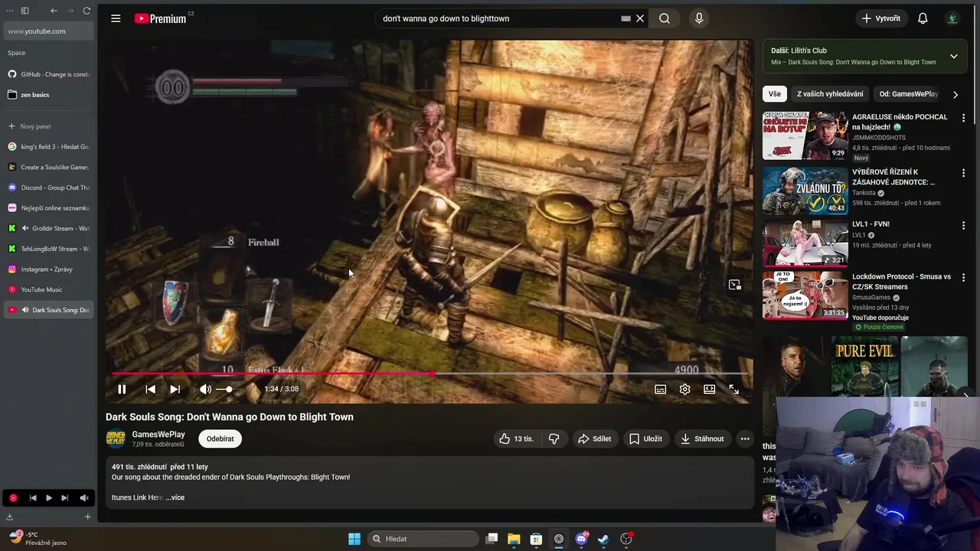Image resolution: width=980 pixels, height=551 pixels.
Task: Select the Vše filter chip
Action: pos(775,94)
